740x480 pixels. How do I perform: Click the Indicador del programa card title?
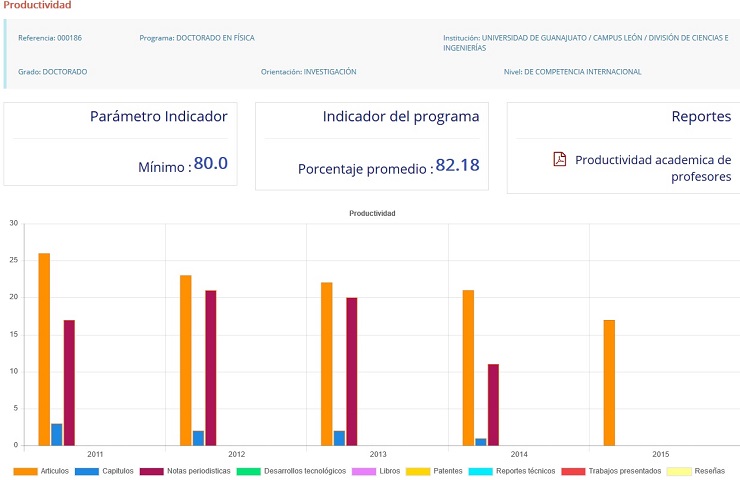pyautogui.click(x=401, y=116)
